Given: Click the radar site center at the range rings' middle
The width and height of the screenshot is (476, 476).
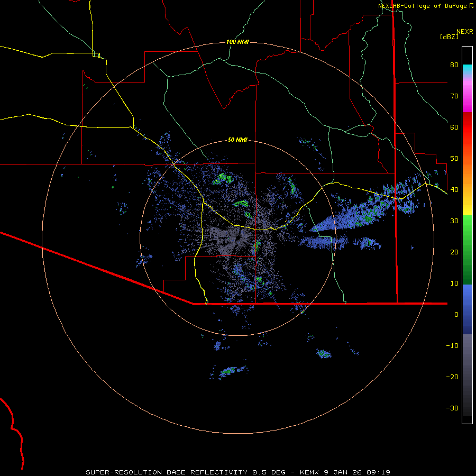Looking at the screenshot, I should 237,237.
